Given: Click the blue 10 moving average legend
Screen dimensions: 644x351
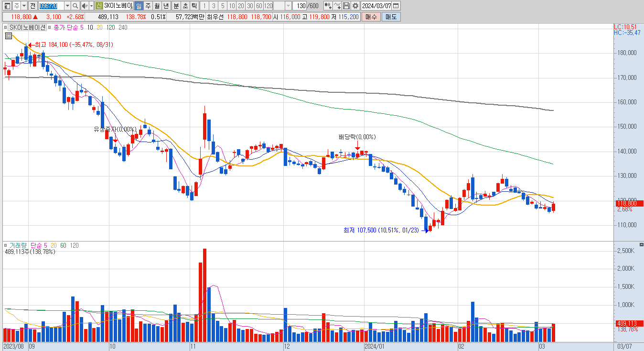Looking at the screenshot, I should [90, 28].
